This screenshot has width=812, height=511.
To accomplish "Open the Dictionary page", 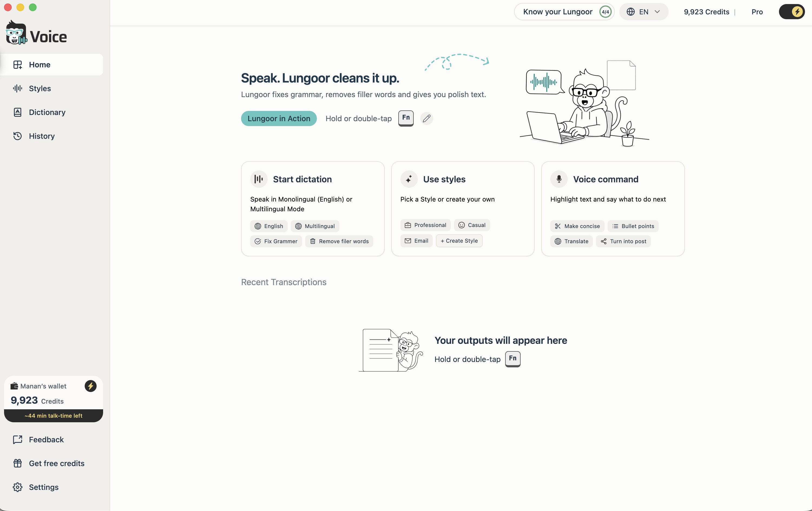I will (52, 112).
